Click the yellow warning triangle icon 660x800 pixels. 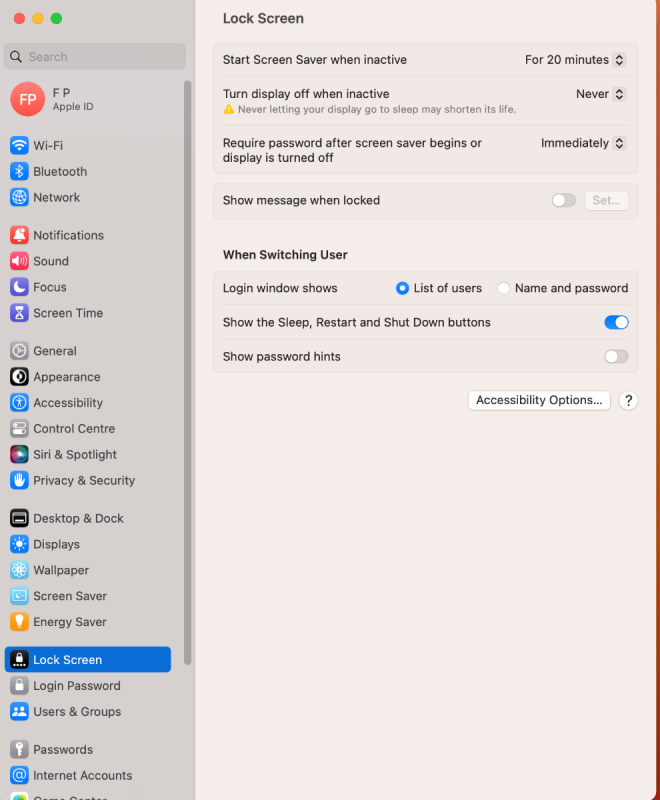229,109
